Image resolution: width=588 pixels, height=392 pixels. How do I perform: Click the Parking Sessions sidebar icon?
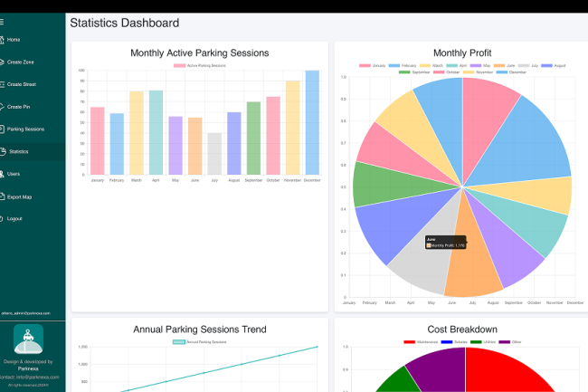(3, 129)
